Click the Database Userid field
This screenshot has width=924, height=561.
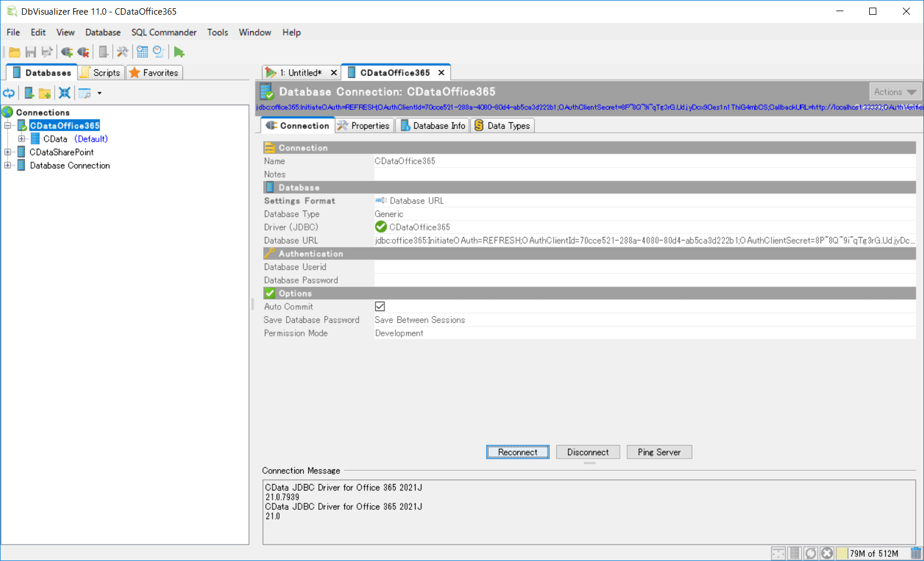pos(645,267)
